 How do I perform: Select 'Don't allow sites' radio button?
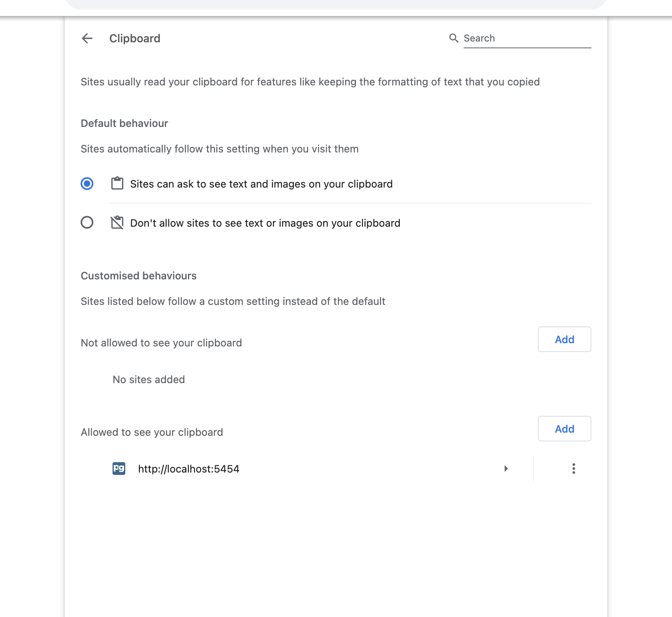(x=87, y=222)
